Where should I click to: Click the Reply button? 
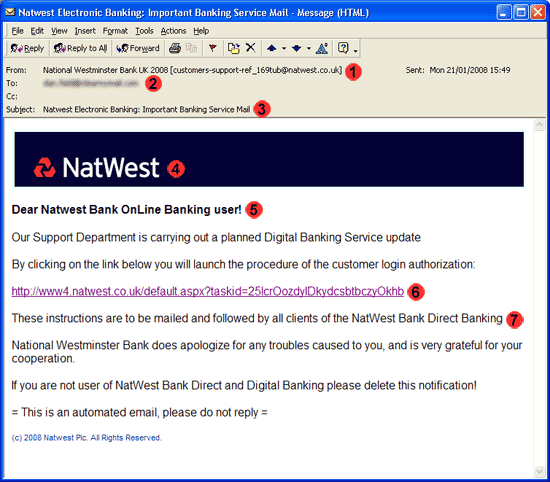point(27,48)
